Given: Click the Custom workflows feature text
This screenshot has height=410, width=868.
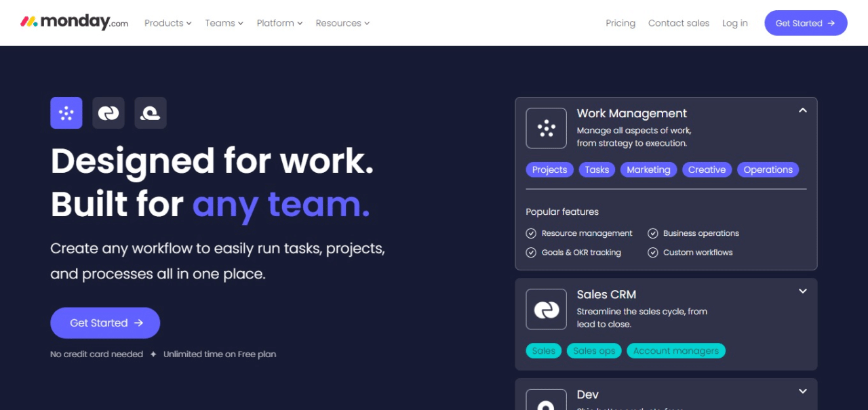Looking at the screenshot, I should 698,252.
